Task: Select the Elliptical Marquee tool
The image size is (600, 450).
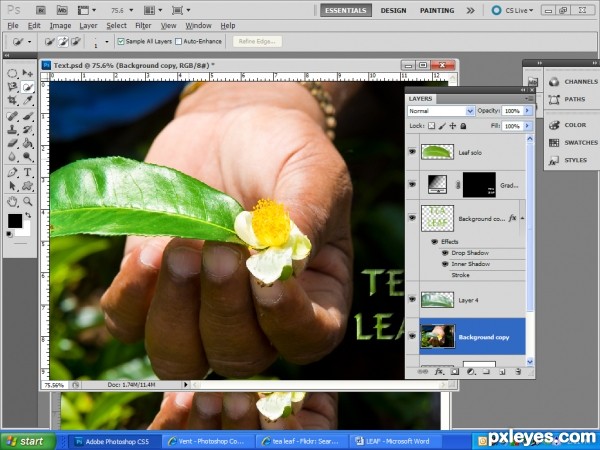Action: [13, 73]
